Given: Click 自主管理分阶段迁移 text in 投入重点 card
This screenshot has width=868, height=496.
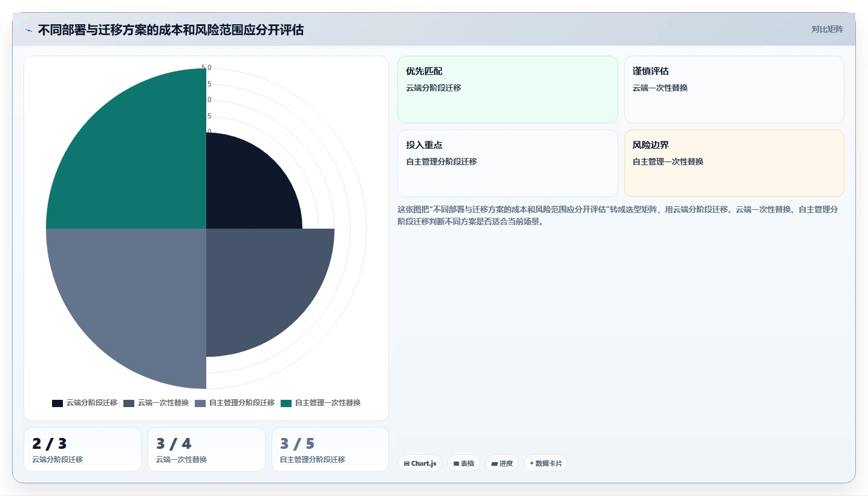Looking at the screenshot, I should coord(442,162).
